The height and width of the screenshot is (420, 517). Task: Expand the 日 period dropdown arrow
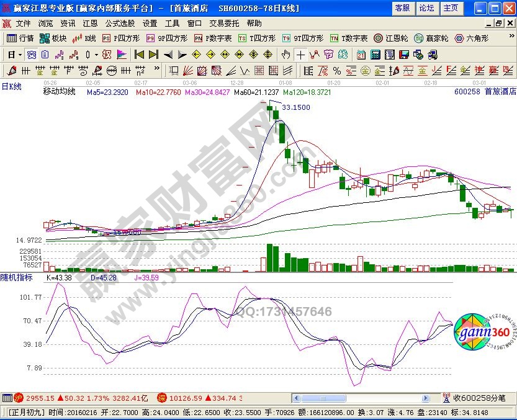20,54
